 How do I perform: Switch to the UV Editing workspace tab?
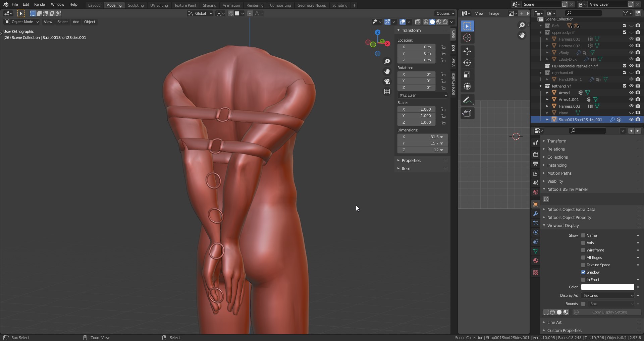[159, 5]
